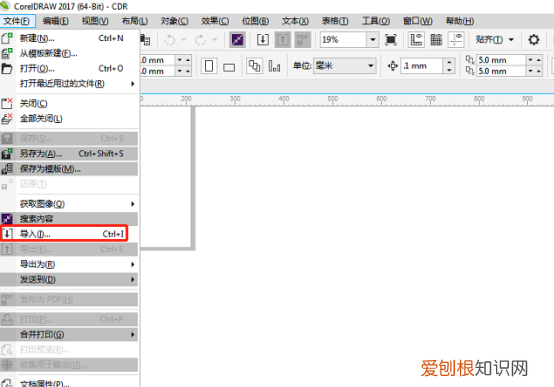Open the 窗口(W) menu
The width and height of the screenshot is (554, 387).
click(418, 21)
